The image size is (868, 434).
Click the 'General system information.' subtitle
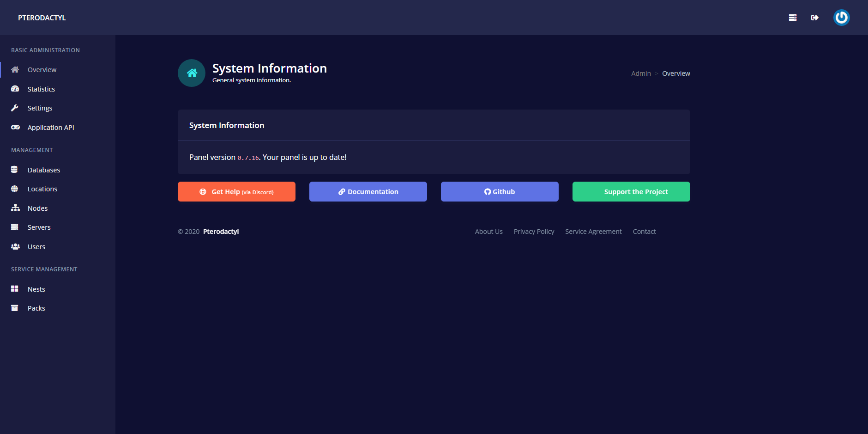click(252, 80)
